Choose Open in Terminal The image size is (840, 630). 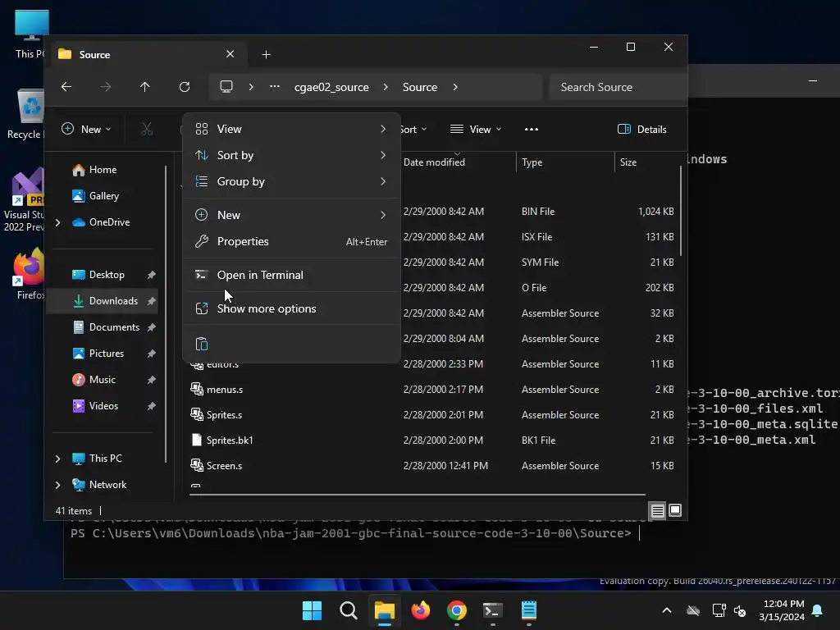tap(292, 275)
